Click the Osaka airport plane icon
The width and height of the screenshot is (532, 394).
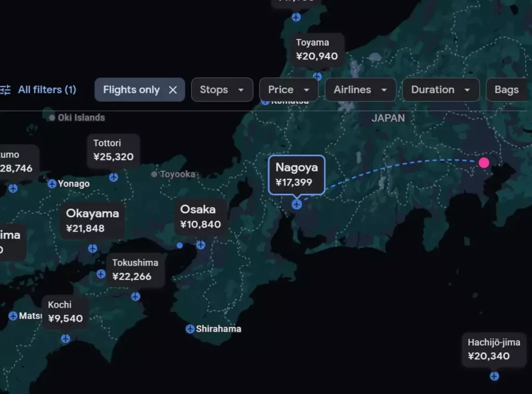(x=201, y=245)
